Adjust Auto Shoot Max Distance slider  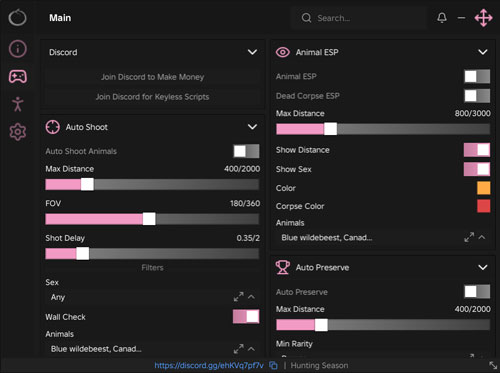152,184
